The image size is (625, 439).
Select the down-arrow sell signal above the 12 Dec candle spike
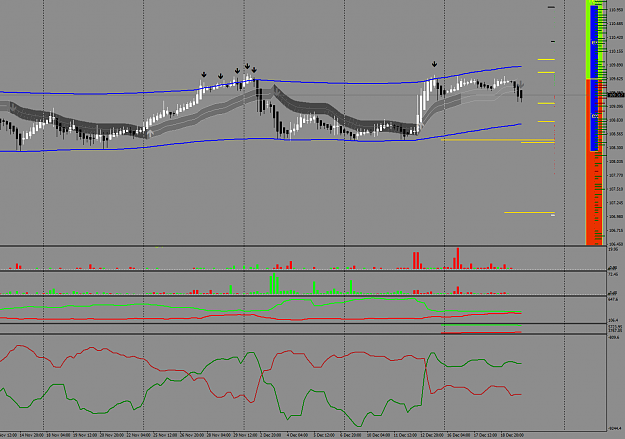click(434, 64)
